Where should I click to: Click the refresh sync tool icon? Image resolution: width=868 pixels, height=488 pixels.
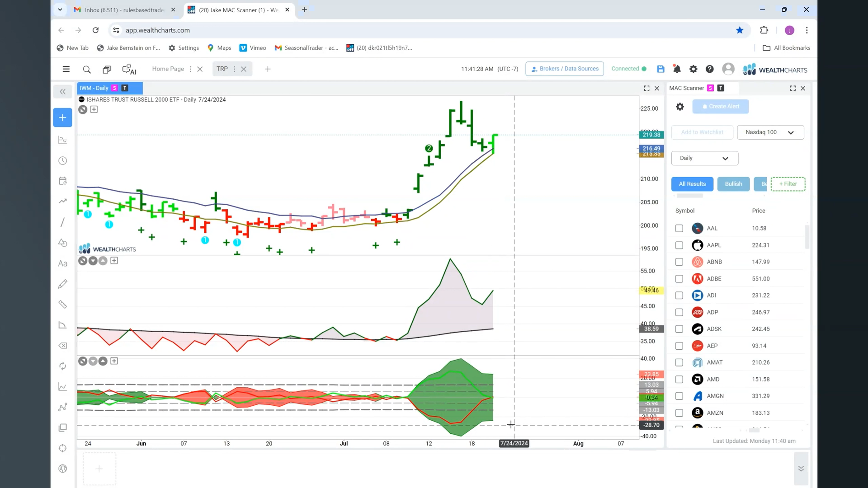point(63,366)
